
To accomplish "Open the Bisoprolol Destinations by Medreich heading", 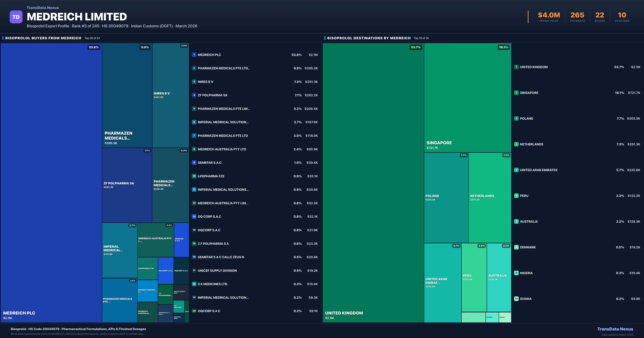I will (369, 38).
